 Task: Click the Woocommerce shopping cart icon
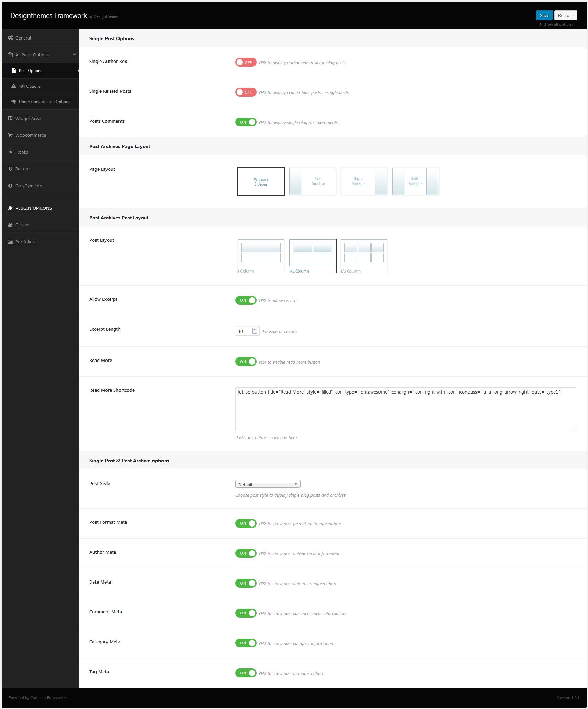pos(10,135)
